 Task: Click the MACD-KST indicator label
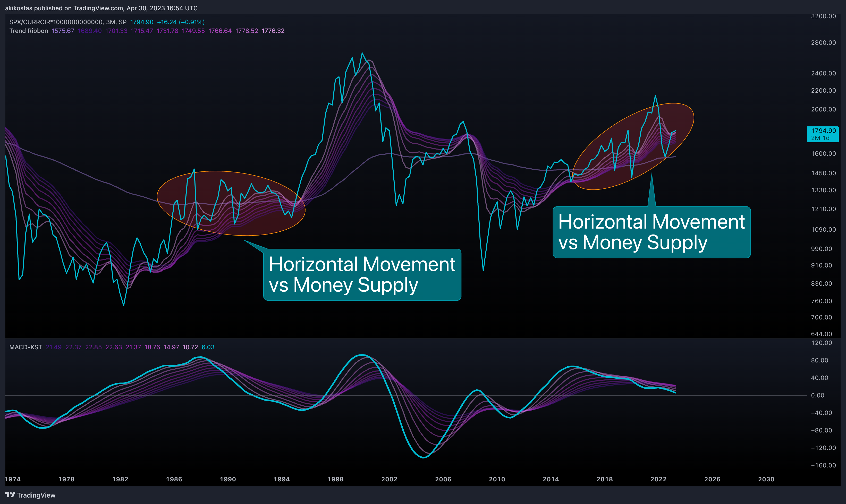(x=26, y=347)
